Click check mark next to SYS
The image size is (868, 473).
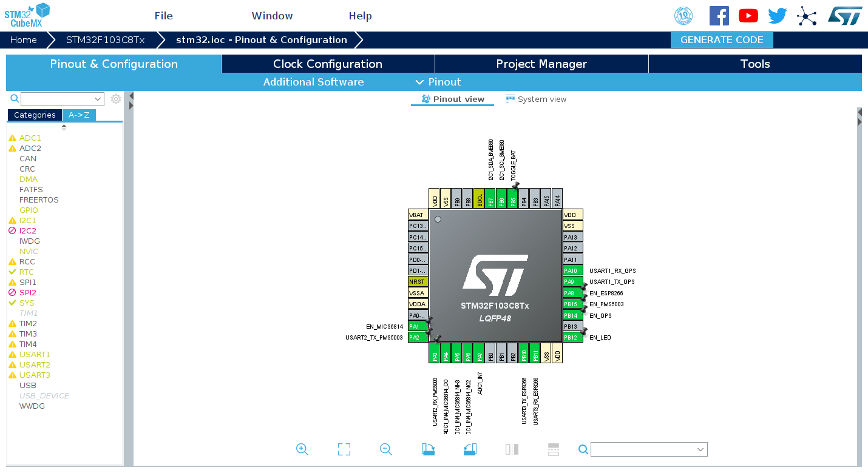pos(12,303)
